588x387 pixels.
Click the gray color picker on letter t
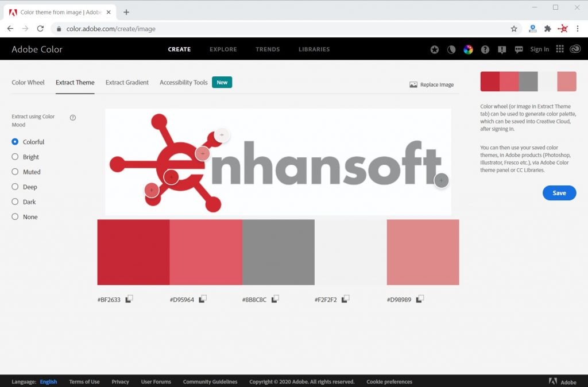click(x=442, y=181)
